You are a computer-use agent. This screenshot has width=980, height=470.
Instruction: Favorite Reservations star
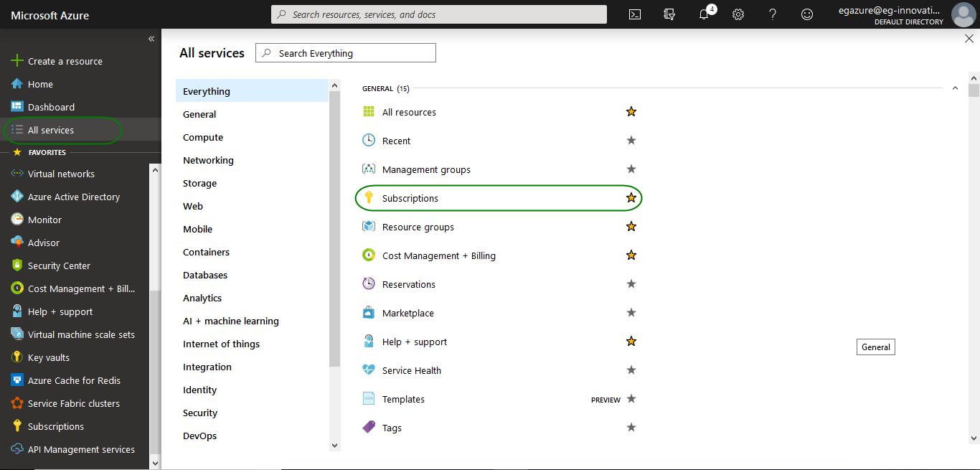(631, 283)
